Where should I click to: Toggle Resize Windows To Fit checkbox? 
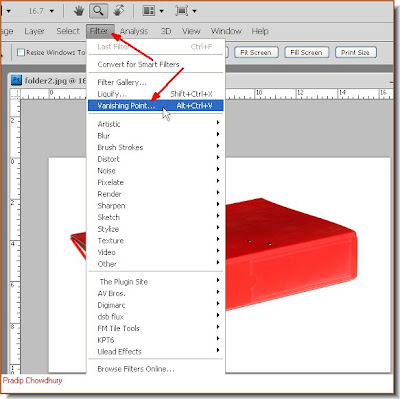coord(21,52)
